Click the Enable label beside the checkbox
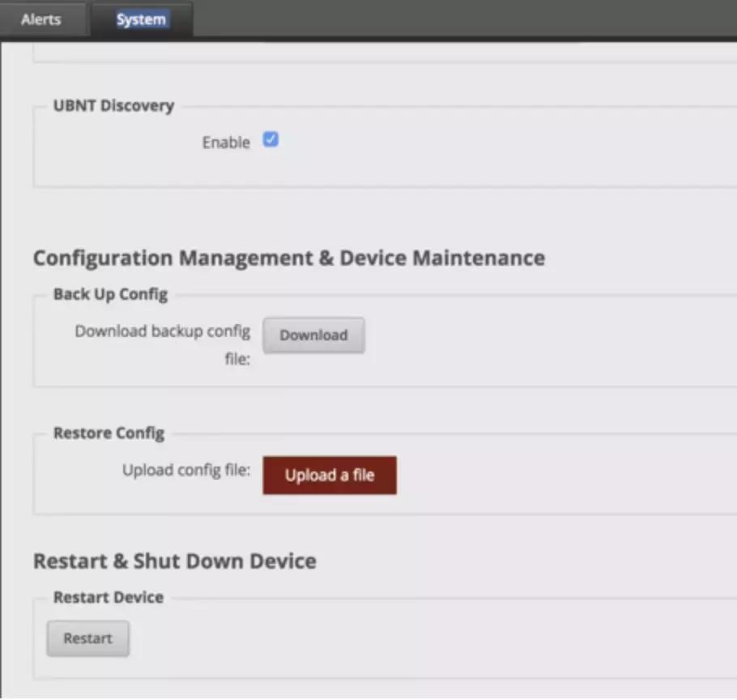Image resolution: width=737 pixels, height=700 pixels. pyautogui.click(x=226, y=143)
